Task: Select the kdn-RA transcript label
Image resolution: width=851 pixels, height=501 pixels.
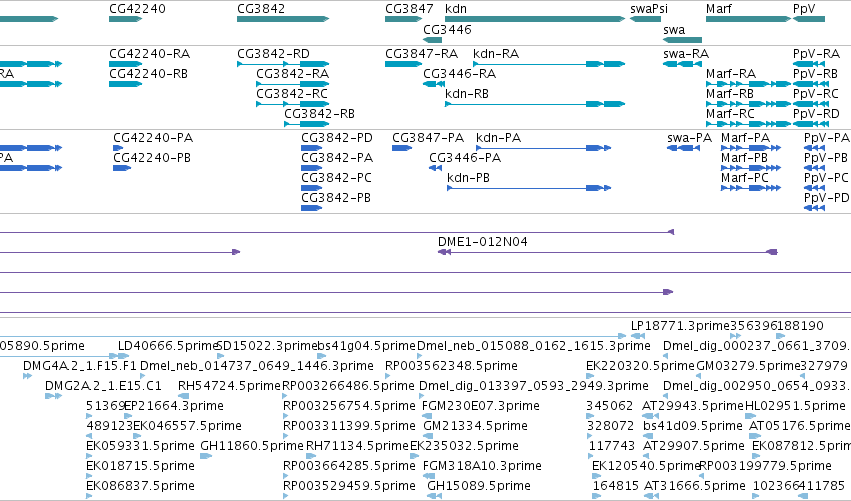Action: (496, 54)
